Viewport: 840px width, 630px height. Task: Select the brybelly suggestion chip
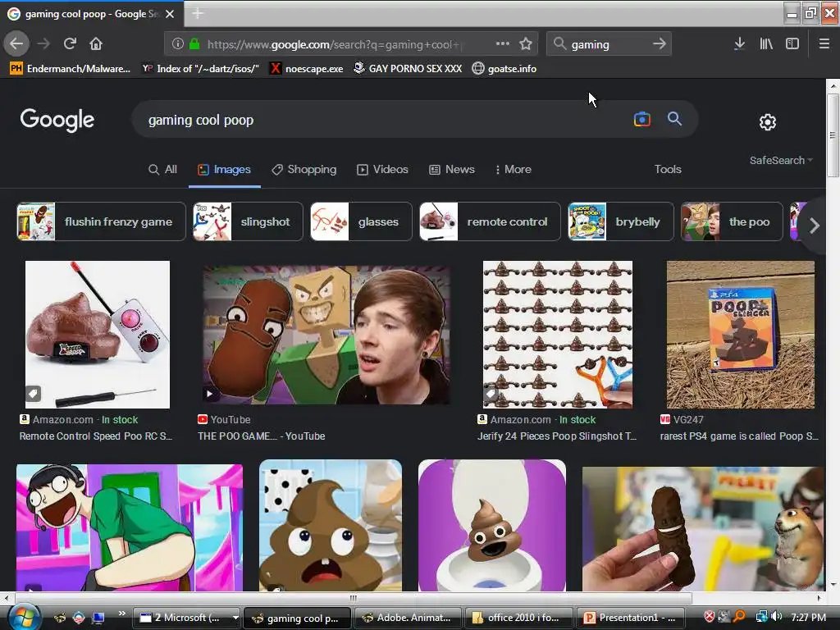(620, 221)
